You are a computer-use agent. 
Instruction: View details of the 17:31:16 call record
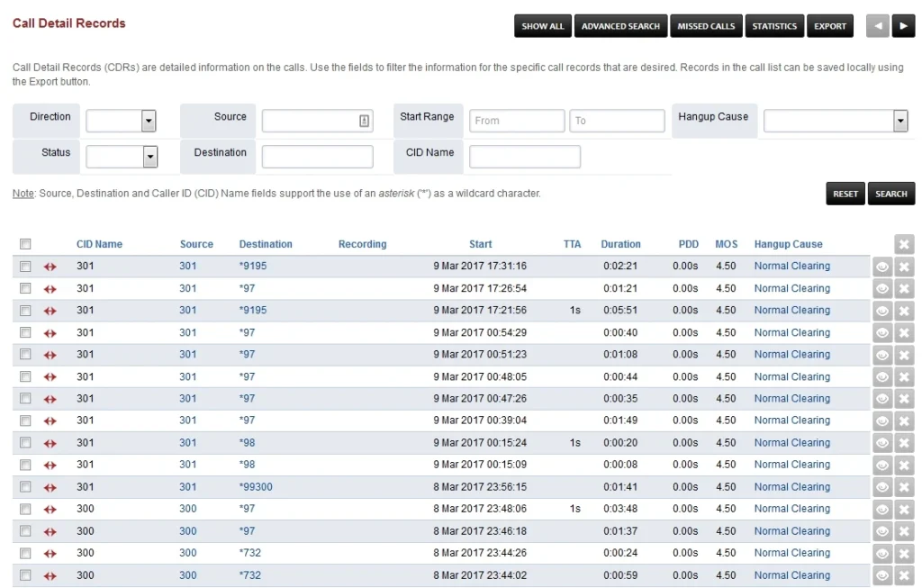click(882, 267)
